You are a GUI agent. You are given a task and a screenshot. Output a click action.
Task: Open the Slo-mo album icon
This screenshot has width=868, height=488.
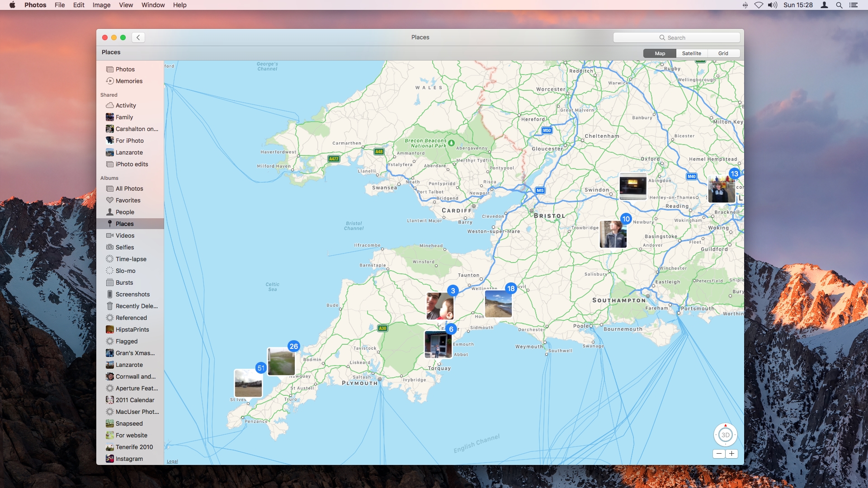point(109,271)
